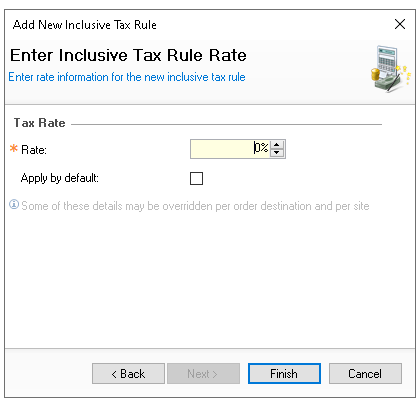Click the Enter Inclusive Tax Rule Rate heading
Image resolution: width=420 pixels, height=401 pixels.
pyautogui.click(x=128, y=55)
